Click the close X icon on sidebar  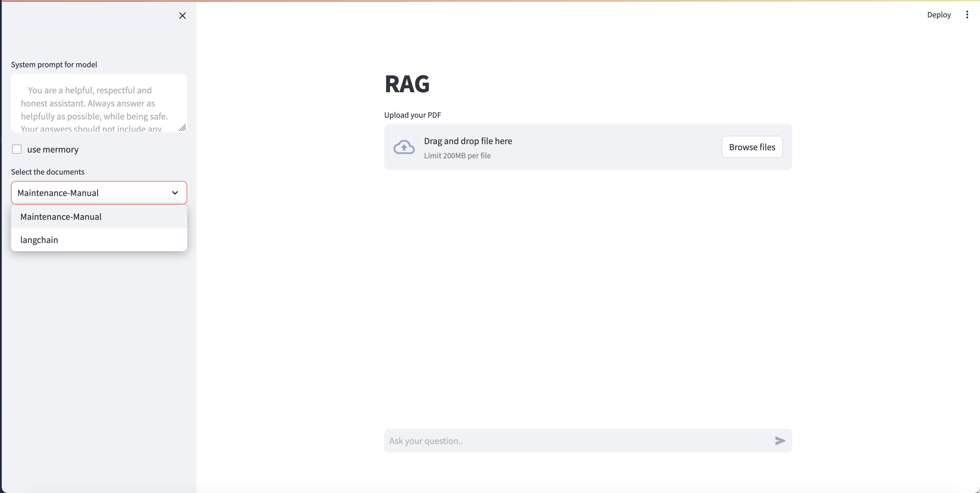coord(182,16)
